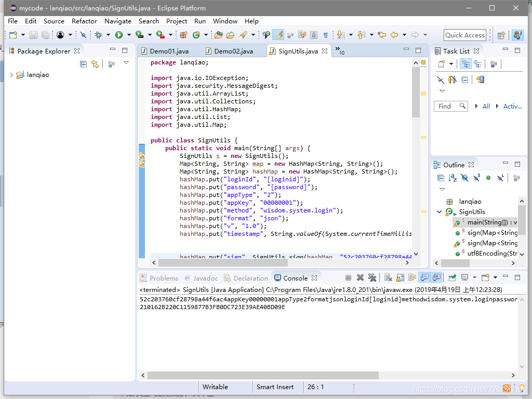Switch to the Demo01.java tab
This screenshot has height=399, width=532.
(x=169, y=51)
